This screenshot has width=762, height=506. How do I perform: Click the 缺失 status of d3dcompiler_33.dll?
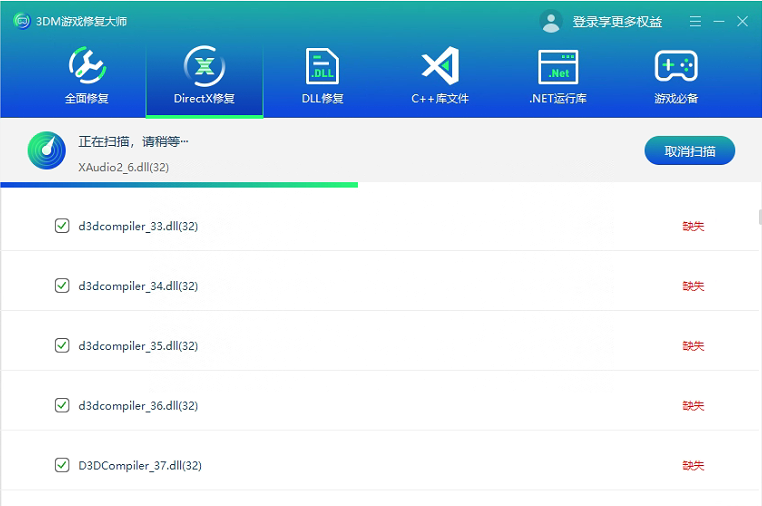693,226
